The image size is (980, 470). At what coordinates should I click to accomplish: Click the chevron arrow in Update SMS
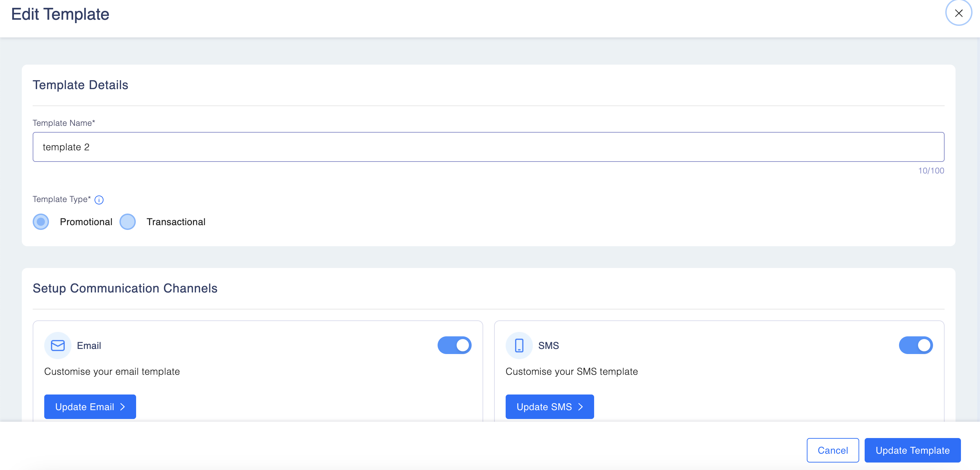(581, 407)
